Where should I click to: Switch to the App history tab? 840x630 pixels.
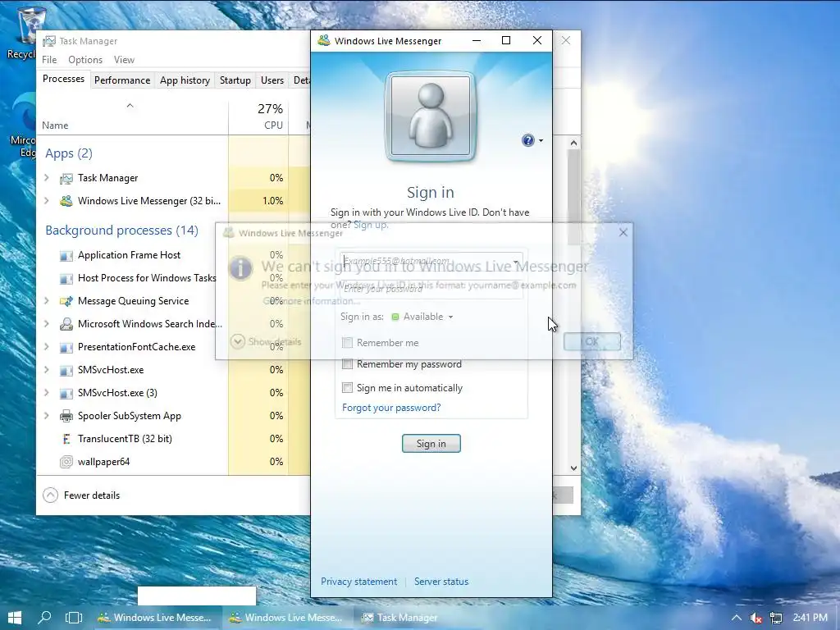pos(185,80)
